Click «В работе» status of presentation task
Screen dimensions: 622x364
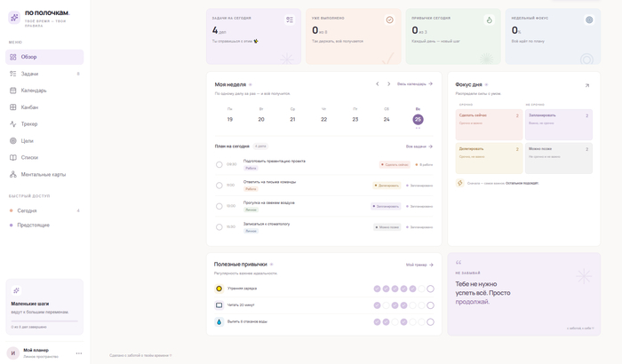click(x=424, y=164)
